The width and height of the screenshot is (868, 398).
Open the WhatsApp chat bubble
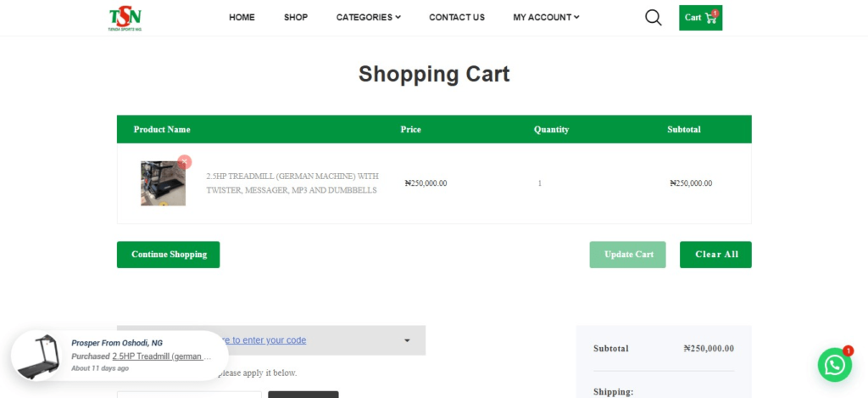coord(834,364)
